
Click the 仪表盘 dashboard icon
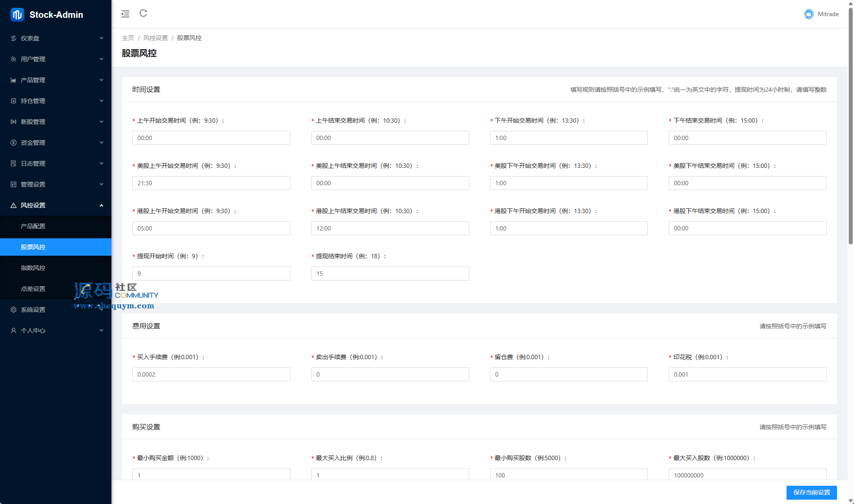coord(13,38)
